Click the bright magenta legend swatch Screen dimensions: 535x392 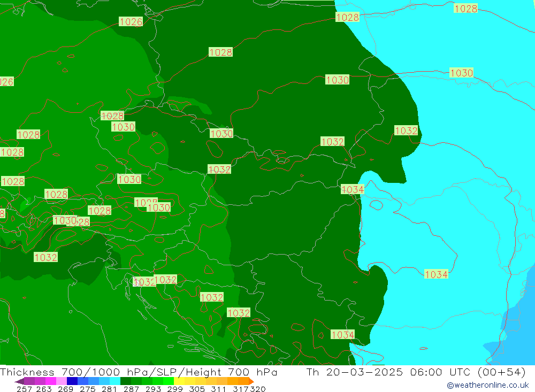(x=51, y=381)
